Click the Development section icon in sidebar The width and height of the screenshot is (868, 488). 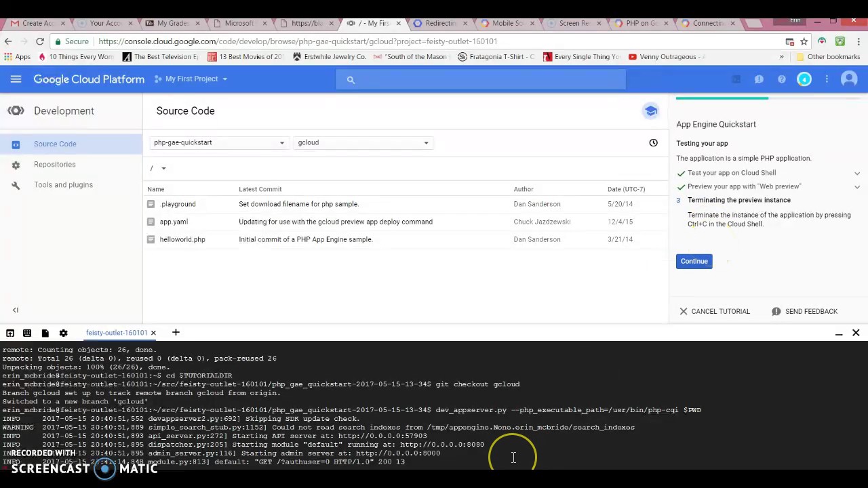[16, 110]
